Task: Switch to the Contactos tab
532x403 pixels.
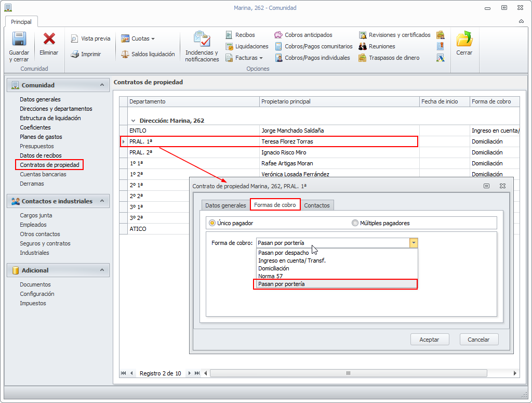Action: click(317, 205)
